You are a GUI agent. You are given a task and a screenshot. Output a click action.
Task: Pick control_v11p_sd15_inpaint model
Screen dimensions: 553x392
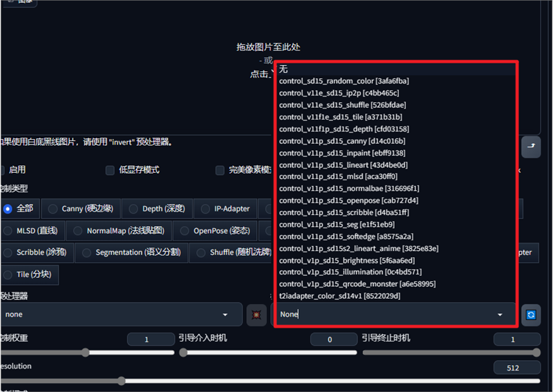pyautogui.click(x=395, y=153)
